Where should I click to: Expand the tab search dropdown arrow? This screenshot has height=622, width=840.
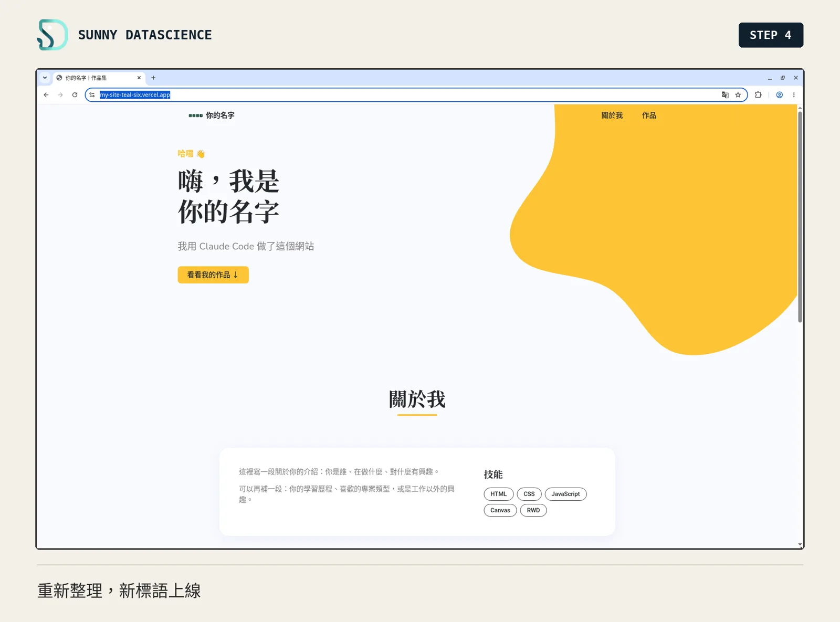[45, 78]
